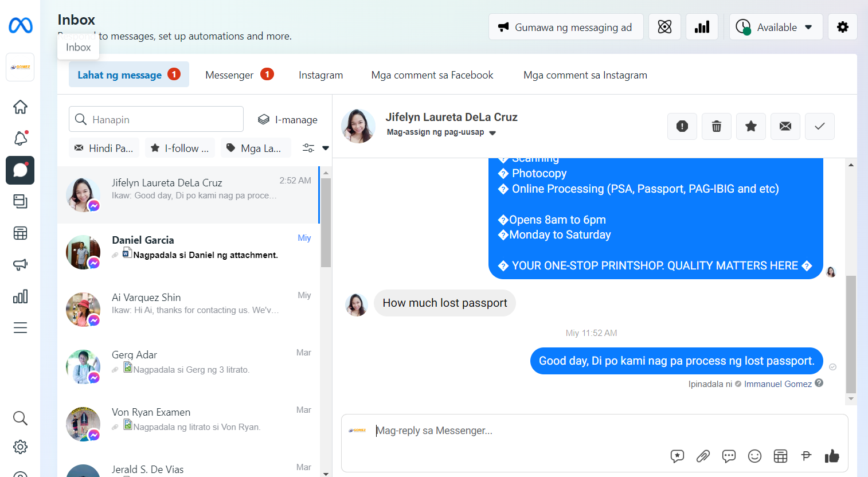Click the Mag-reply sa Messenger text box
This screenshot has width=868, height=477.
(595, 431)
